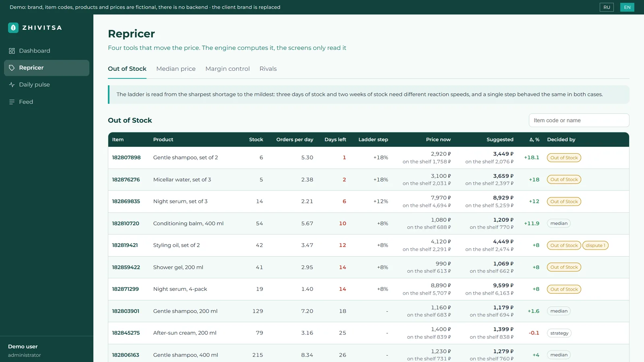This screenshot has width=644, height=362.
Task: Click the Daily pulse waveform icon
Action: click(12, 84)
